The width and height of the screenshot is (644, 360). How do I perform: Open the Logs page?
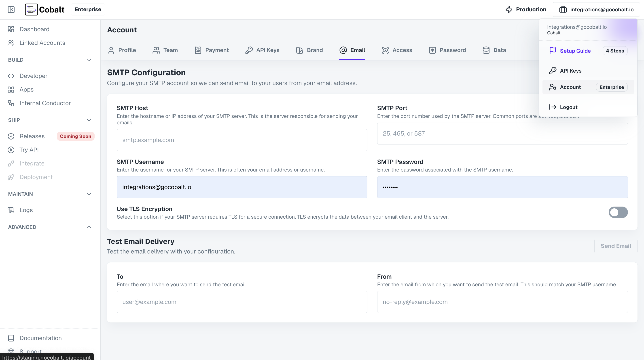point(26,210)
